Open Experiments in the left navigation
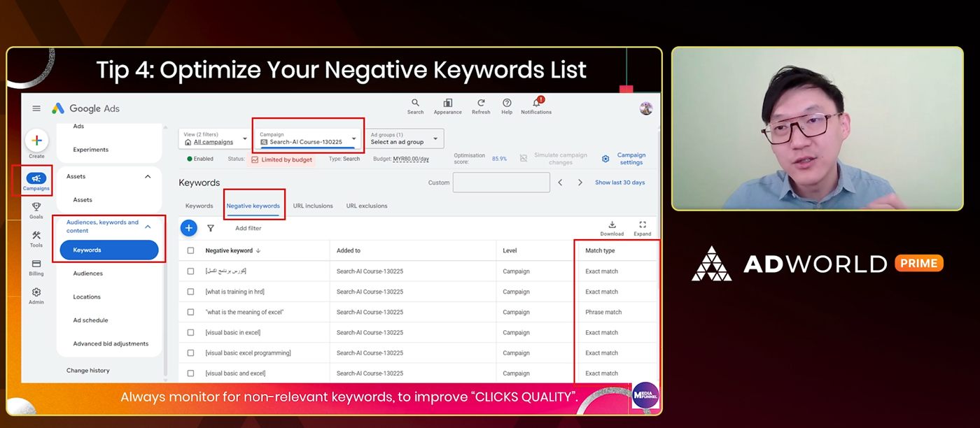 pyautogui.click(x=91, y=150)
